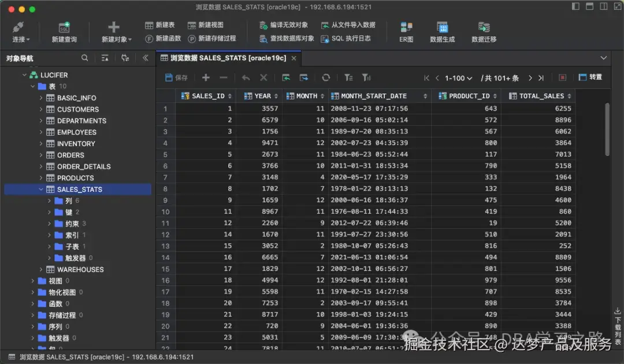The width and height of the screenshot is (624, 364).
Task: Open the 1-100 page range dropdown
Action: (458, 78)
